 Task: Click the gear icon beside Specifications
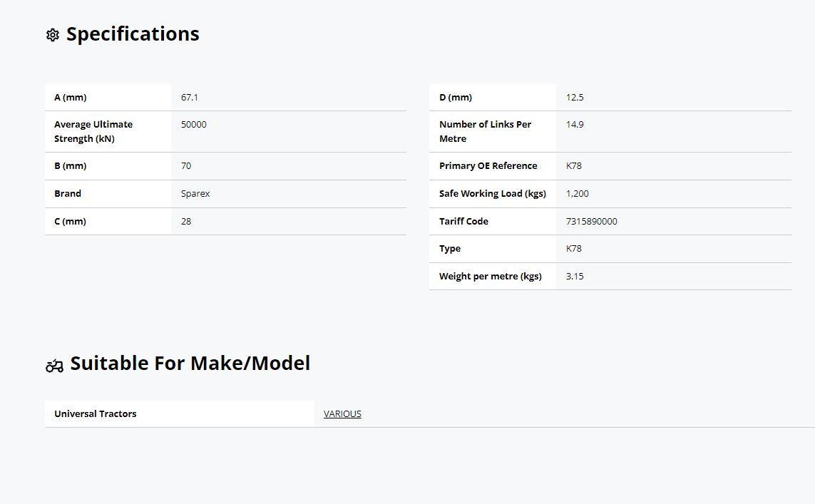pyautogui.click(x=53, y=35)
